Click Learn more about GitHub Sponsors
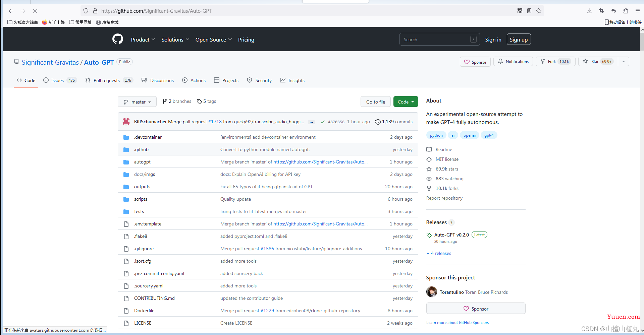644x335 pixels. (x=458, y=323)
